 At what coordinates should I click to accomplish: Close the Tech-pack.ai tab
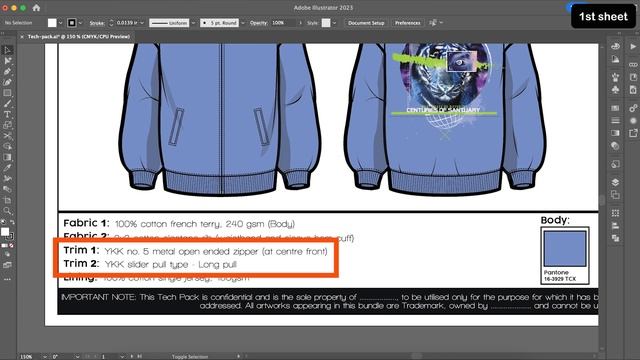[22, 37]
